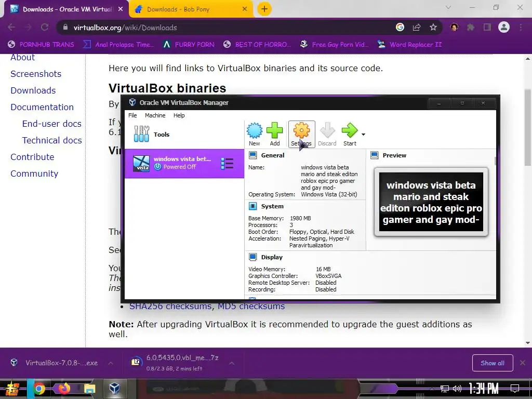Screen dimensions: 532x399
Task: Open Chrome from the taskbar
Action: pos(38,389)
